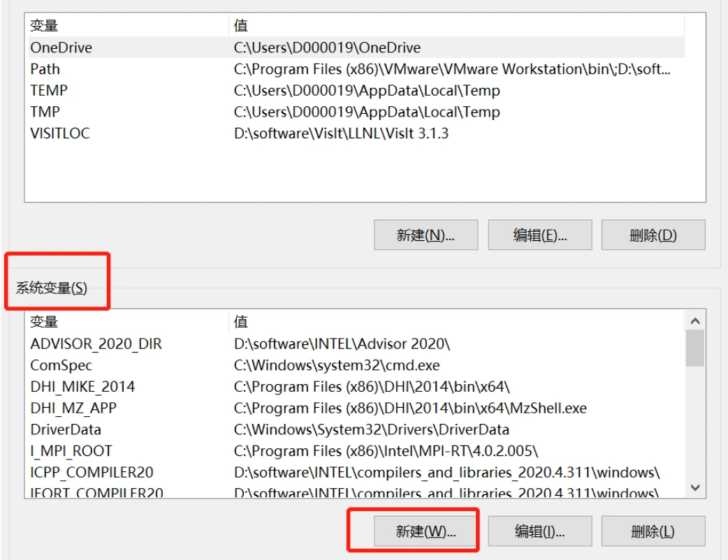Click the TEMP row's AppData\Local\Temp value

point(367,91)
